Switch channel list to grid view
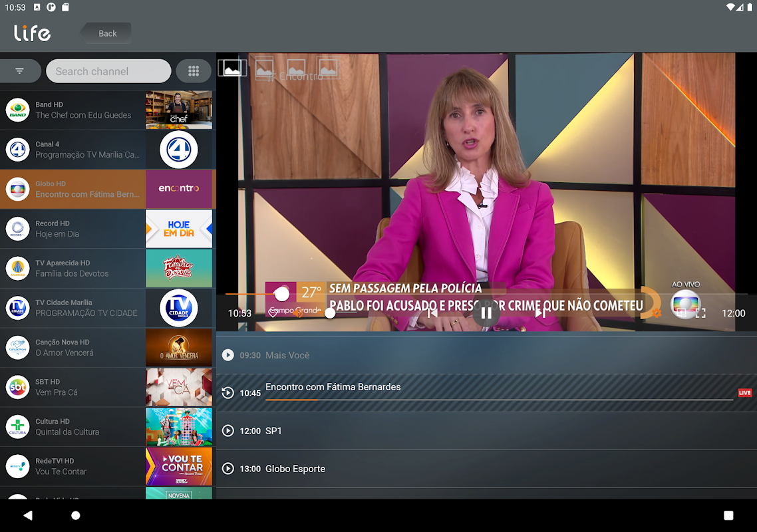This screenshot has height=532, width=757. (194, 71)
